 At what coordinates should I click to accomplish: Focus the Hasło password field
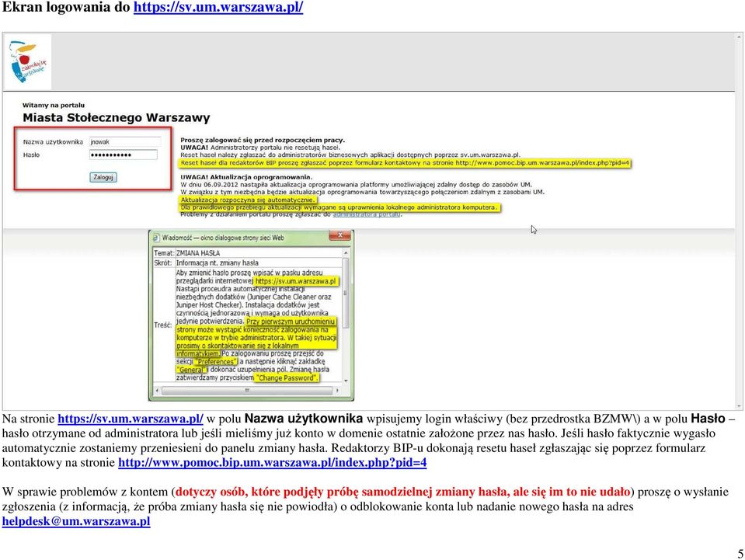[x=123, y=155]
